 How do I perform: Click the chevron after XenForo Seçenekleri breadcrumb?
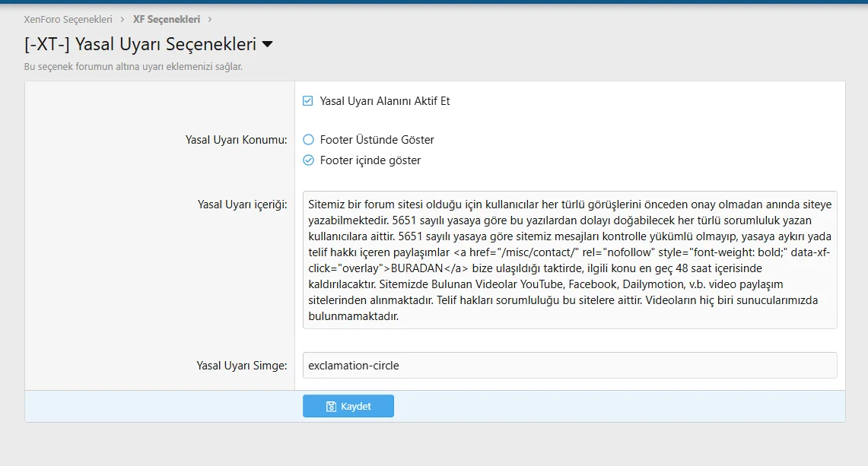[x=122, y=19]
